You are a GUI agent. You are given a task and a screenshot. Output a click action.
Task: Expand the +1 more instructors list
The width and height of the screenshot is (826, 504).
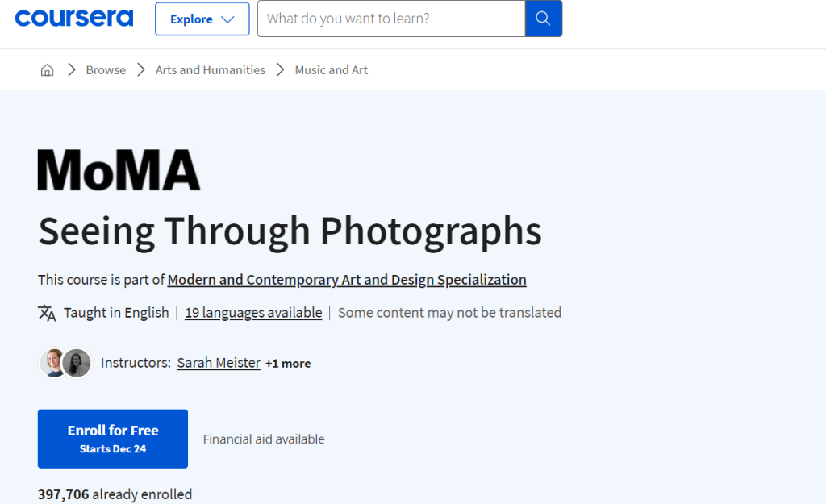(288, 363)
